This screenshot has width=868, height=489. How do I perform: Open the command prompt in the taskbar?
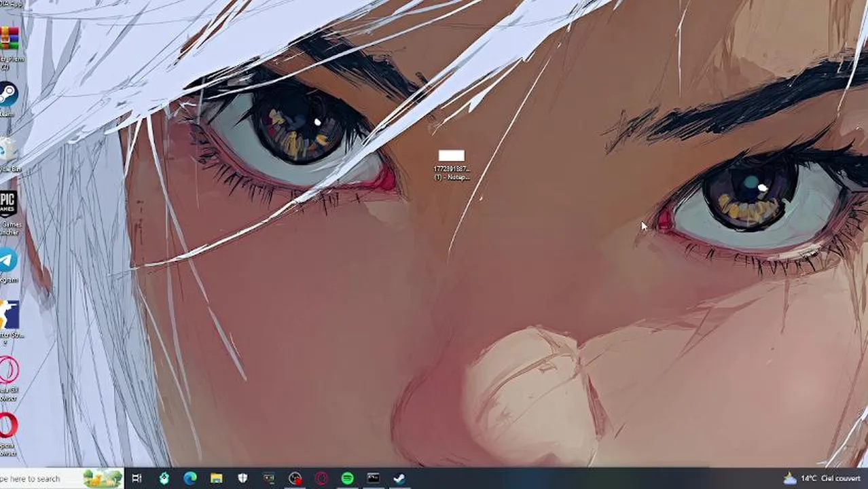[x=374, y=479]
